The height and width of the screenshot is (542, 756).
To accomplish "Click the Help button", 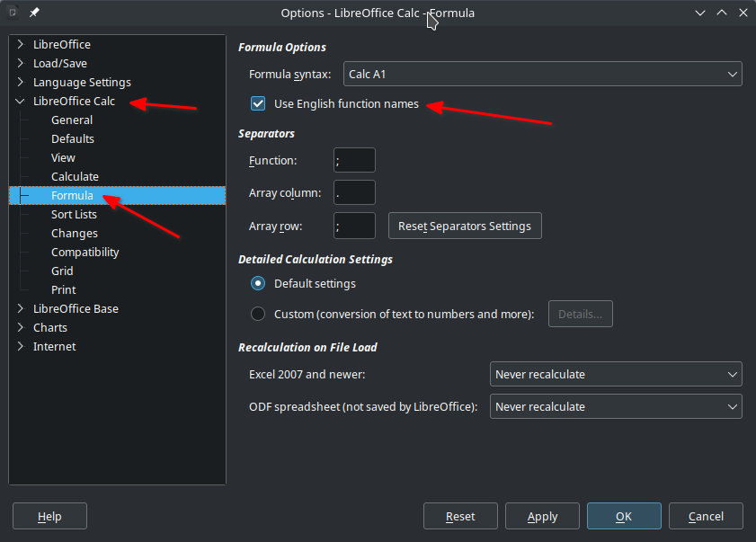I will [x=49, y=516].
